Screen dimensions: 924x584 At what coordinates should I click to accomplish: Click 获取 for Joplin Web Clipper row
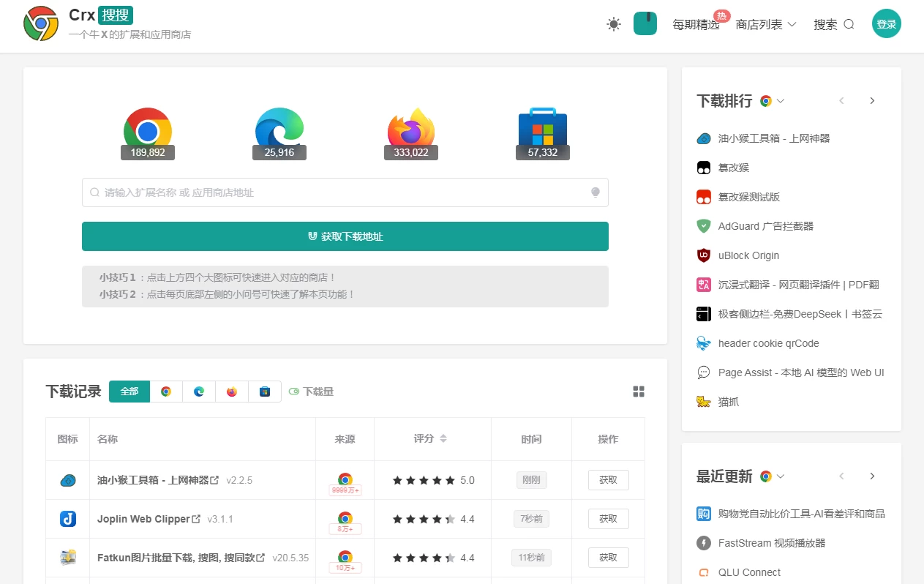click(x=609, y=519)
